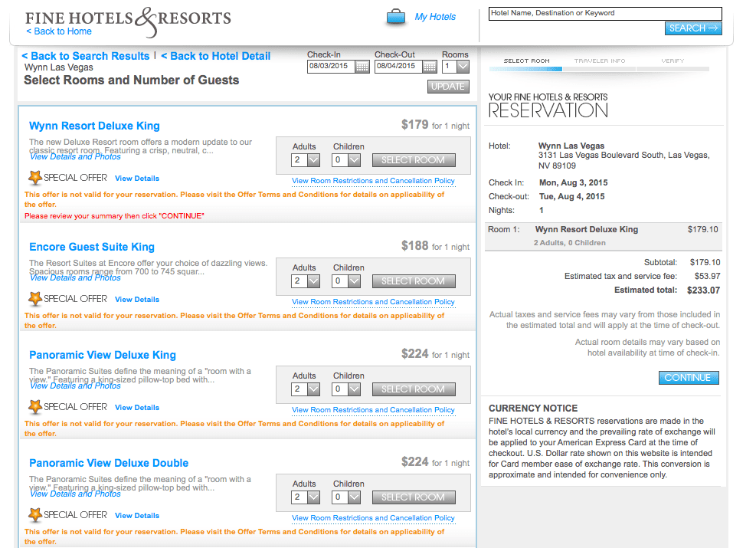Click Mon, Aug 3, 2015 check-in value
Viewport: 756px width, 548px height.
(x=573, y=183)
